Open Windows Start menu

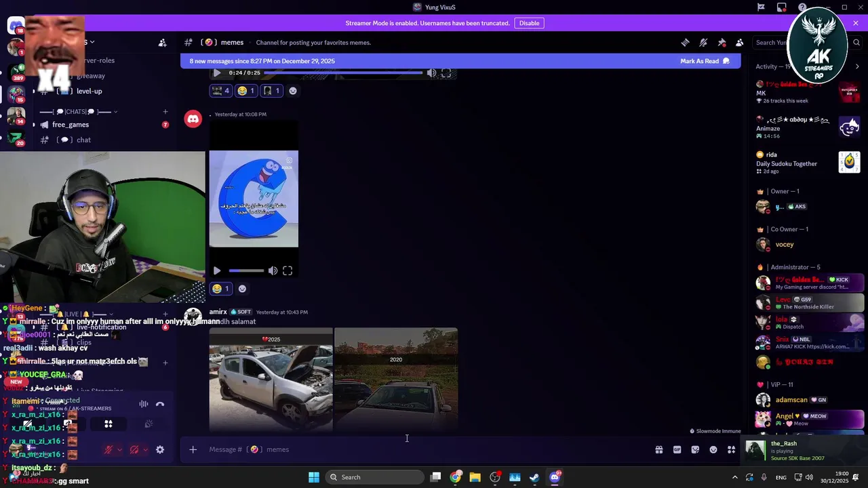(313, 477)
